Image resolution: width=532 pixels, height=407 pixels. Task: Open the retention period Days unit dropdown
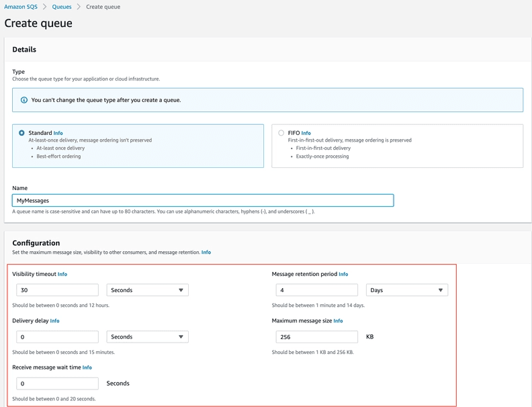pos(407,290)
